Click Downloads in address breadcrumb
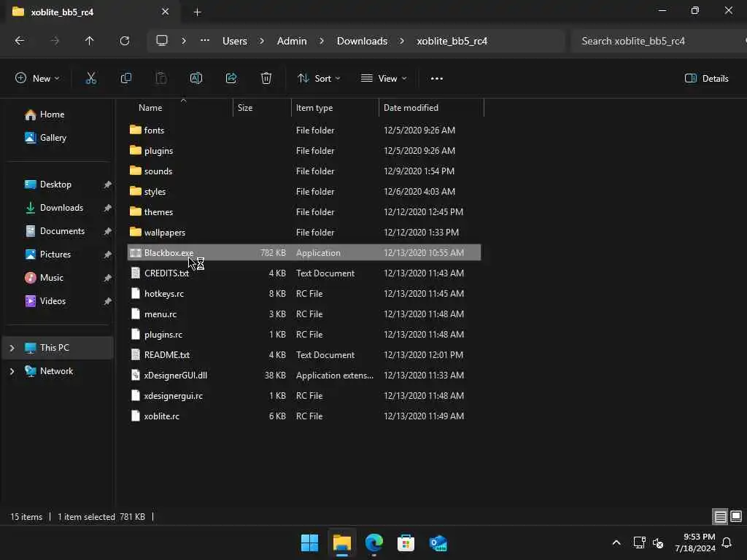 pyautogui.click(x=362, y=41)
